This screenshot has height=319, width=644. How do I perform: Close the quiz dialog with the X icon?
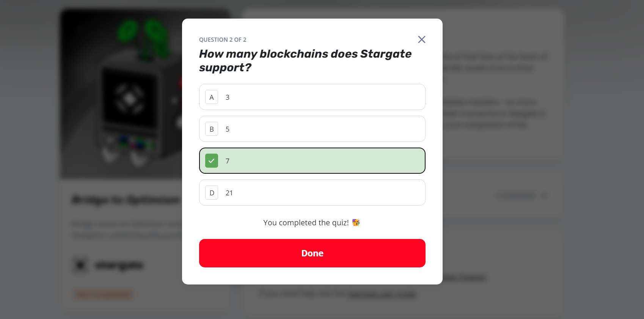coord(421,39)
